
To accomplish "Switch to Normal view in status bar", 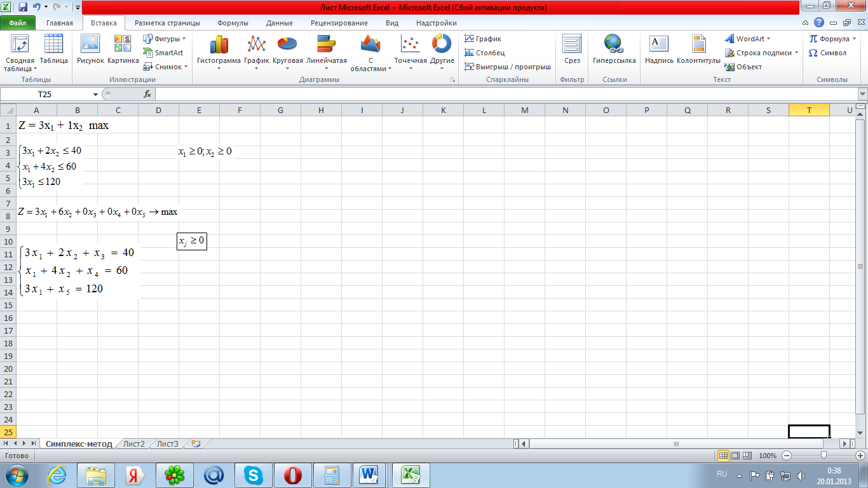I will pos(723,456).
